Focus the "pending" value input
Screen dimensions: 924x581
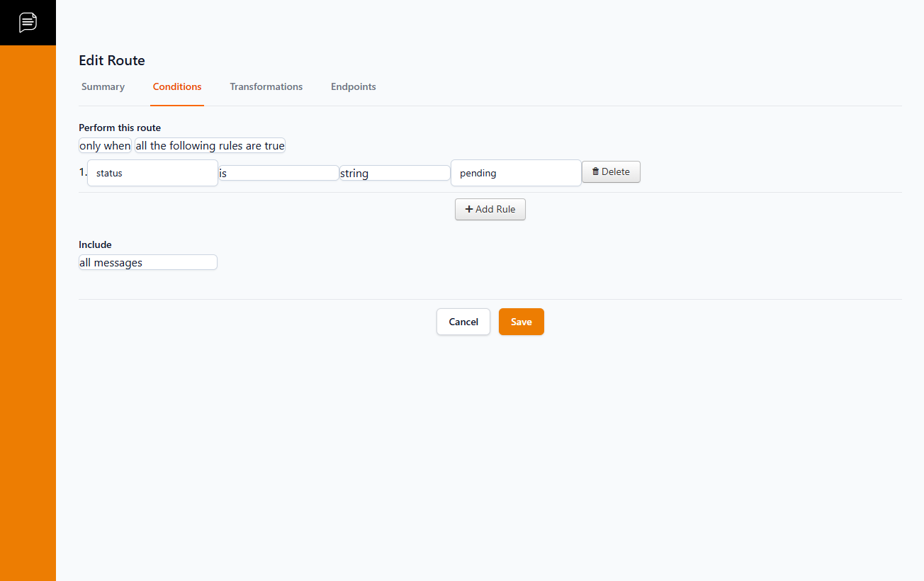(516, 173)
